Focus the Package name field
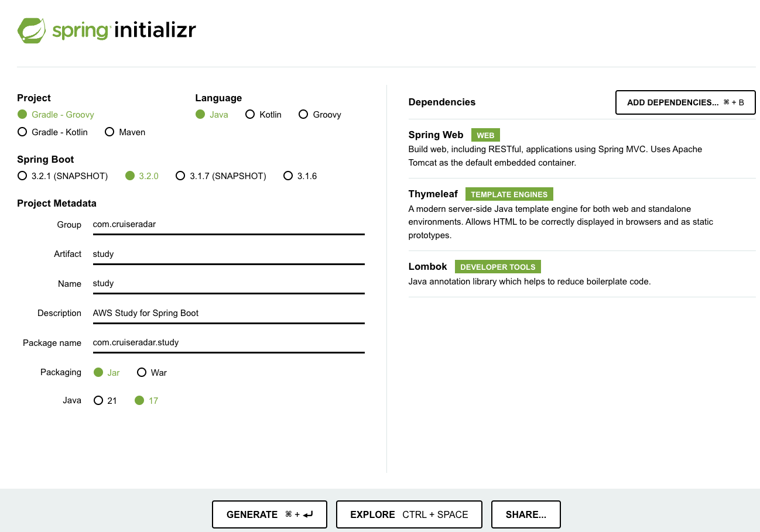Screen dimensions: 760x532 pos(228,343)
